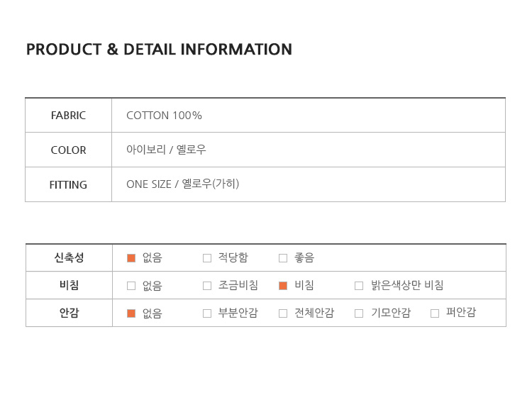Check 기모안감 checkbox
Viewport: 532px width, 395px height.
[359, 313]
